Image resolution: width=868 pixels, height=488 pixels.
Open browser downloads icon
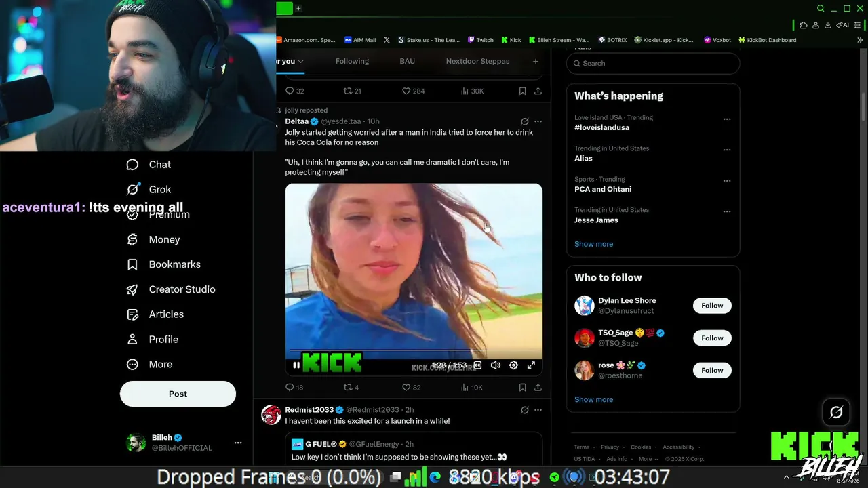coord(828,25)
